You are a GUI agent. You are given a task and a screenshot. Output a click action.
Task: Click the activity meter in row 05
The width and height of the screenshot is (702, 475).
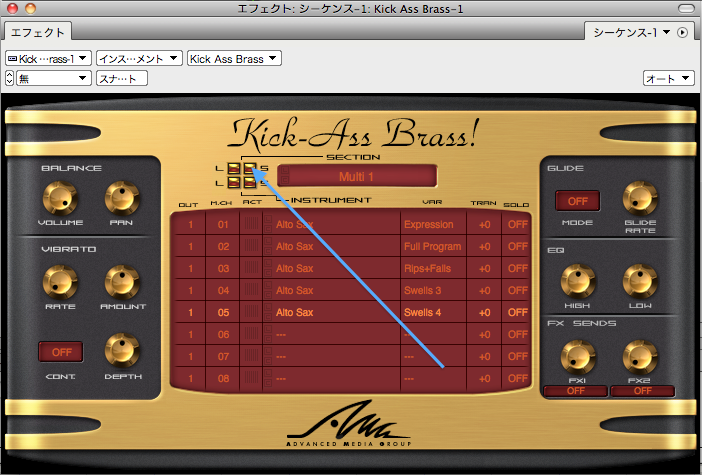251,312
